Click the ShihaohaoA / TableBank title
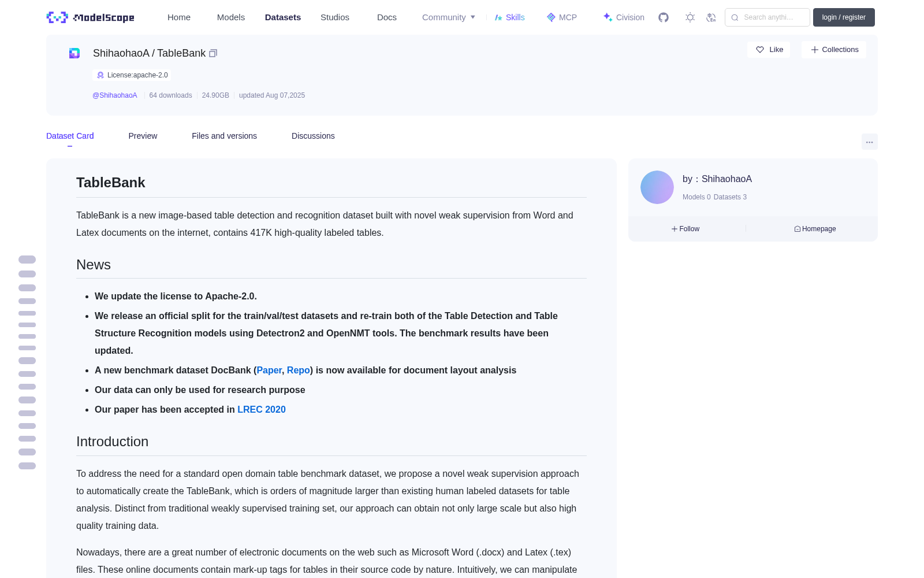The image size is (924, 578). click(x=149, y=53)
